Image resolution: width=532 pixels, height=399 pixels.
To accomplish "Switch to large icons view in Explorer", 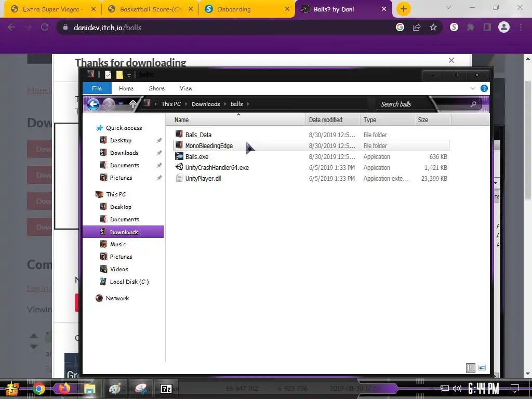I will [x=482, y=368].
